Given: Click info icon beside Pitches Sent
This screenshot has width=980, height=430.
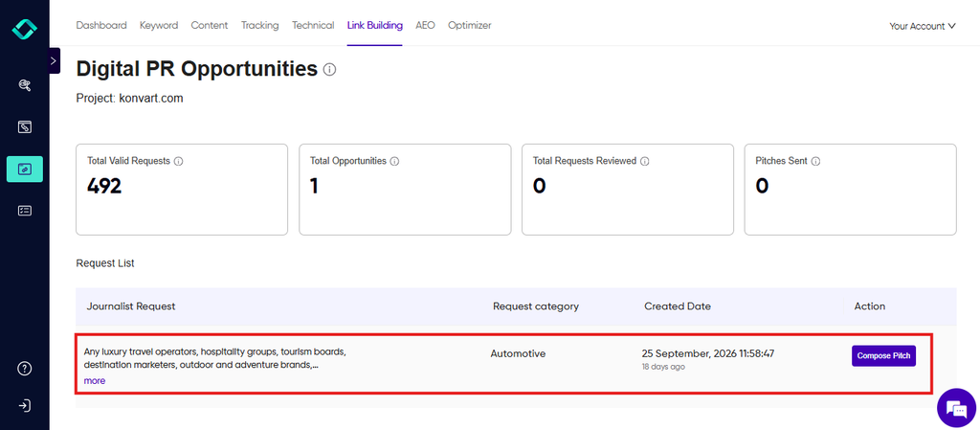Looking at the screenshot, I should coord(815,161).
